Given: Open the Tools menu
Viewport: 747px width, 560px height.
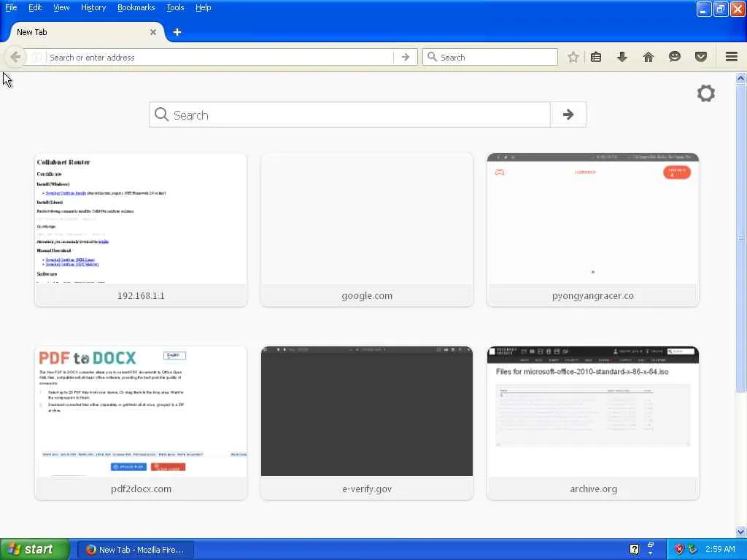Looking at the screenshot, I should pyautogui.click(x=175, y=7).
